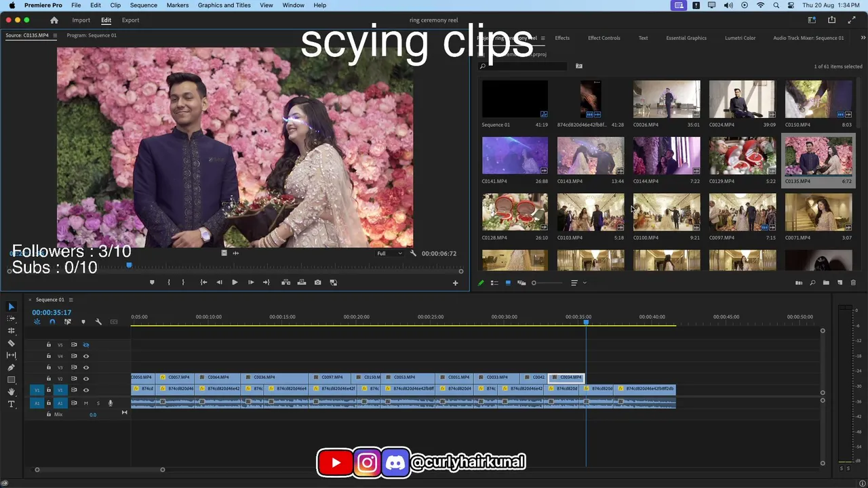Select the C0024.MP4 thumbnail
This screenshot has width=868, height=488.
[742, 99]
